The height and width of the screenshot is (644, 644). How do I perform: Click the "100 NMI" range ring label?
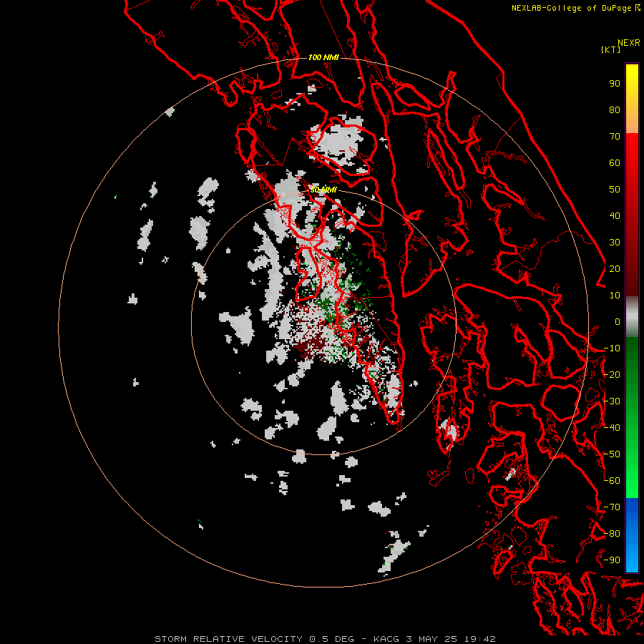click(323, 57)
